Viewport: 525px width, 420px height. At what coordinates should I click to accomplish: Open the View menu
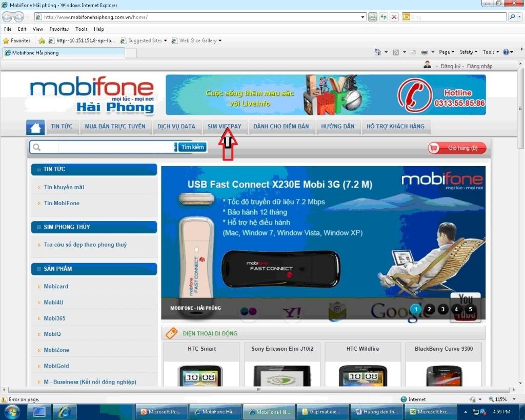coord(38,29)
